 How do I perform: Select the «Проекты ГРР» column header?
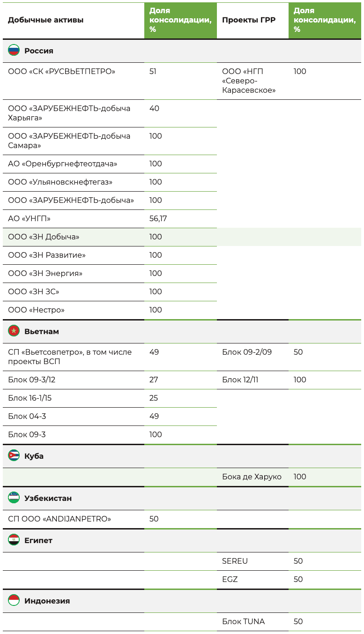(x=249, y=20)
